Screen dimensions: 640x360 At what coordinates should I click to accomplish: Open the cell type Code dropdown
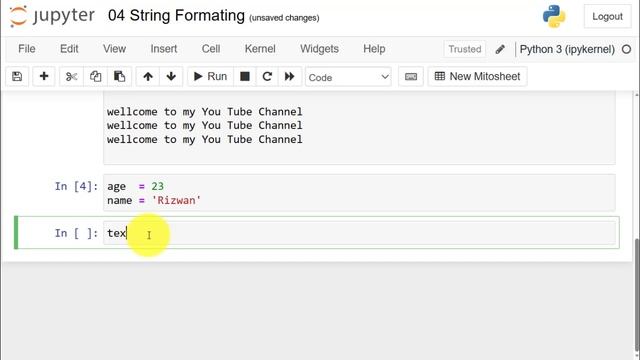click(x=348, y=77)
